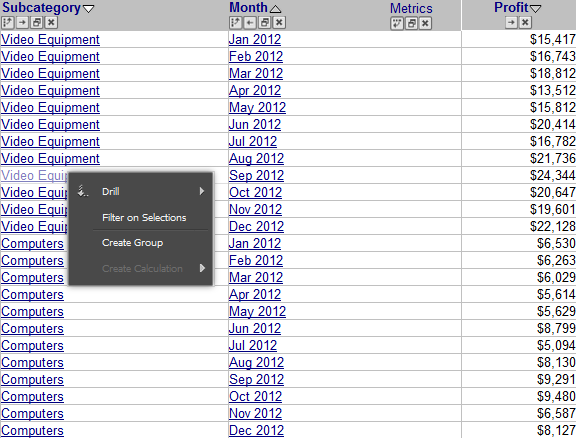Remove Month from grid with X icon
The height and width of the screenshot is (438, 576).
click(x=279, y=23)
